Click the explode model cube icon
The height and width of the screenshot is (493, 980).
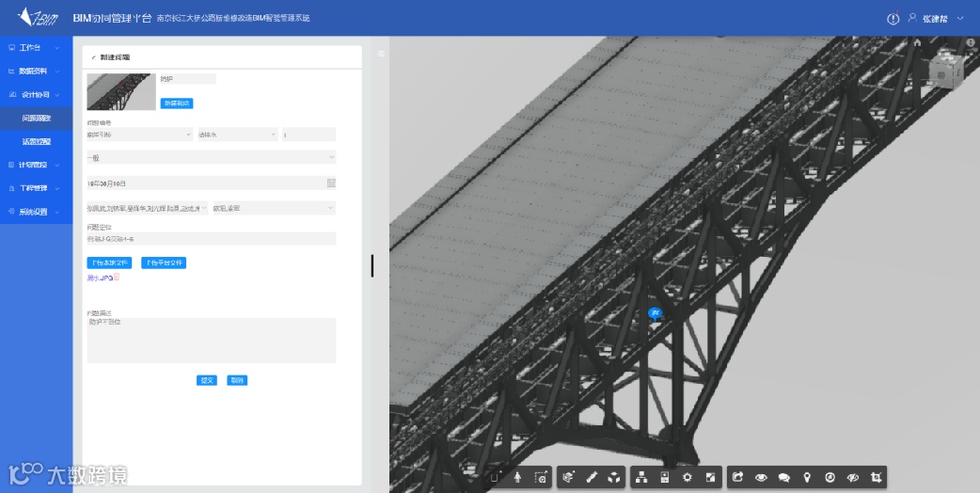click(x=615, y=478)
